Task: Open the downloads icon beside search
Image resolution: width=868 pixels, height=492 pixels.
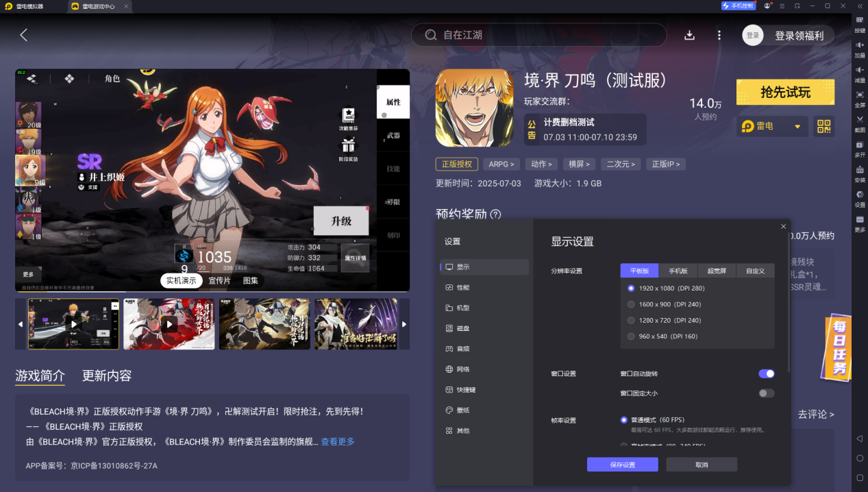Action: (690, 35)
